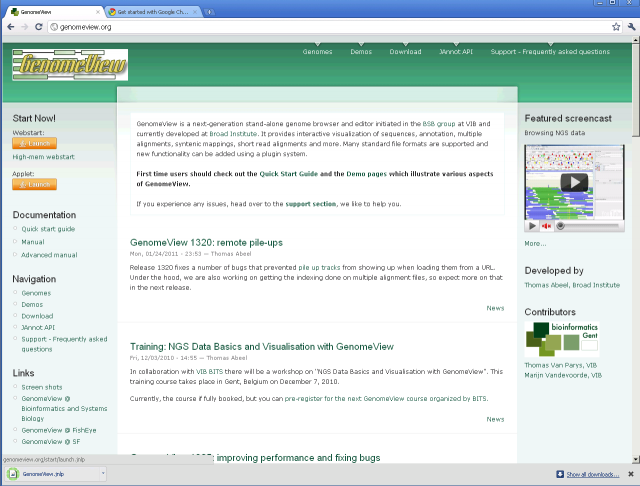Open Quick start guide in Documentation
This screenshot has height=486, width=640.
point(48,229)
